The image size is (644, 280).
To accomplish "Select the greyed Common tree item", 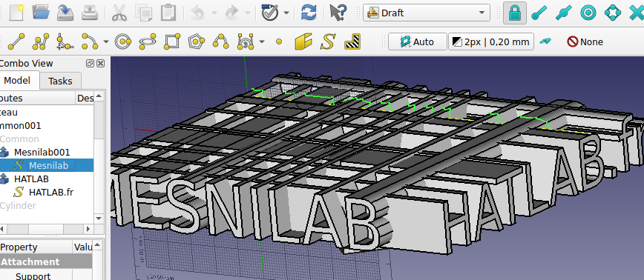I will 19,139.
